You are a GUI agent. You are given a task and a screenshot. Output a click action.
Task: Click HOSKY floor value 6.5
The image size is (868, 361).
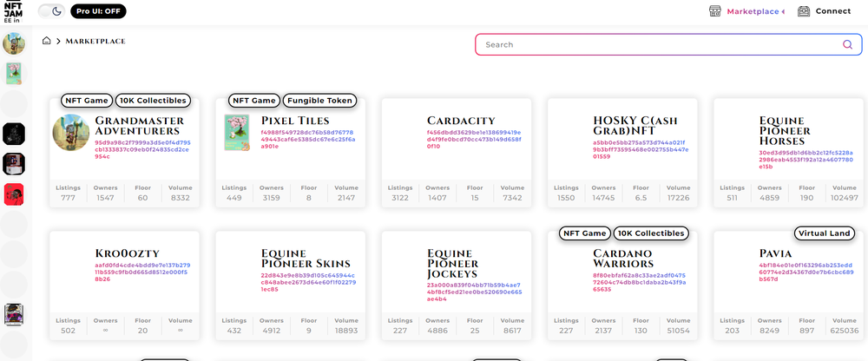[641, 198]
